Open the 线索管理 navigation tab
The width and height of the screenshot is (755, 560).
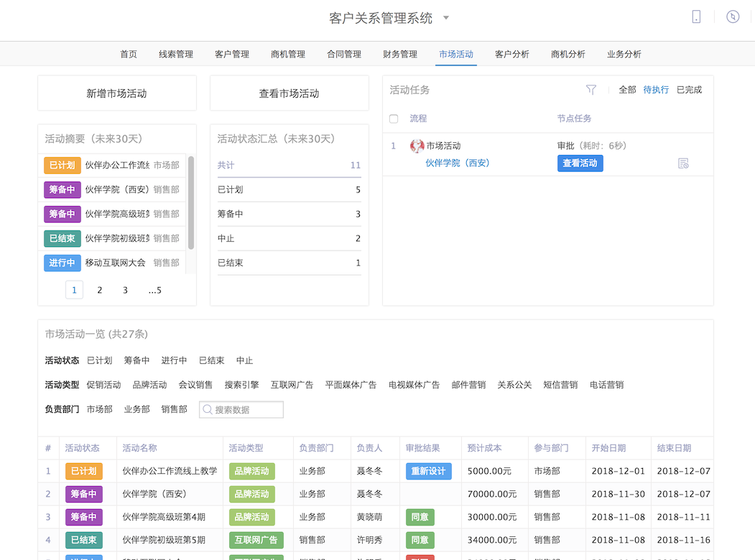pos(176,54)
